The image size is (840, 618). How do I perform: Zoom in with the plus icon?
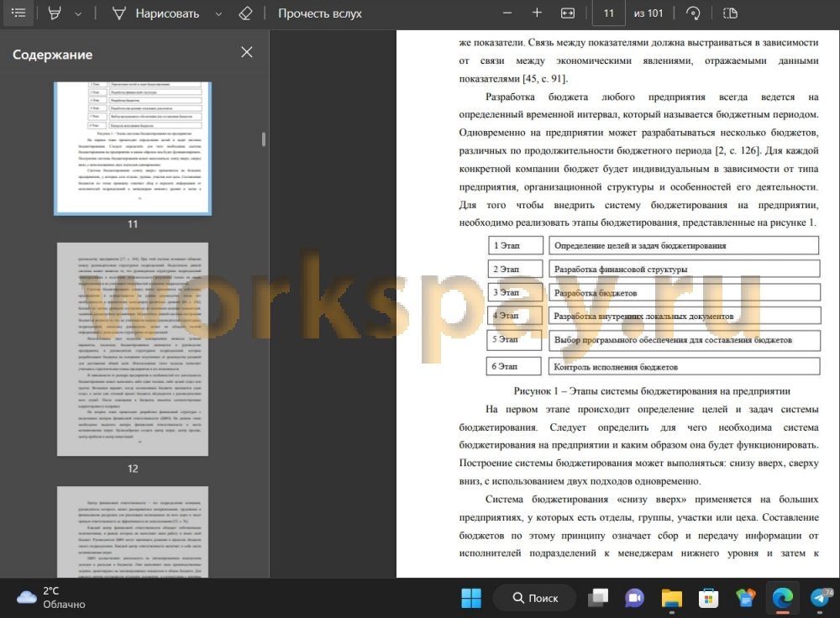[537, 13]
